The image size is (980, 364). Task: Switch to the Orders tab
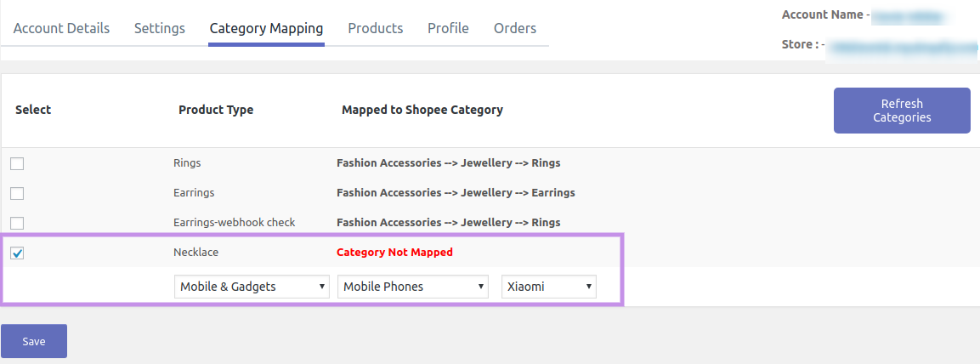514,28
